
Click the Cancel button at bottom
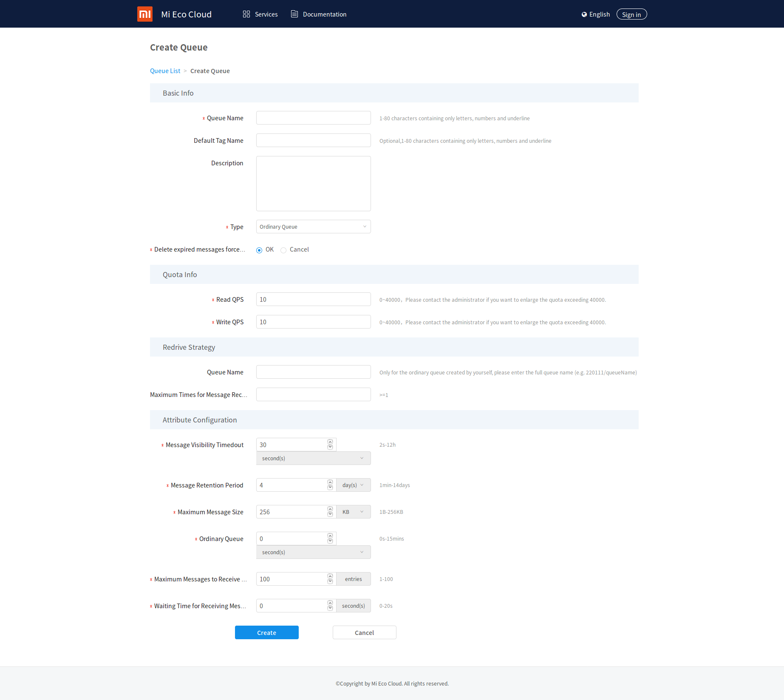[365, 632]
